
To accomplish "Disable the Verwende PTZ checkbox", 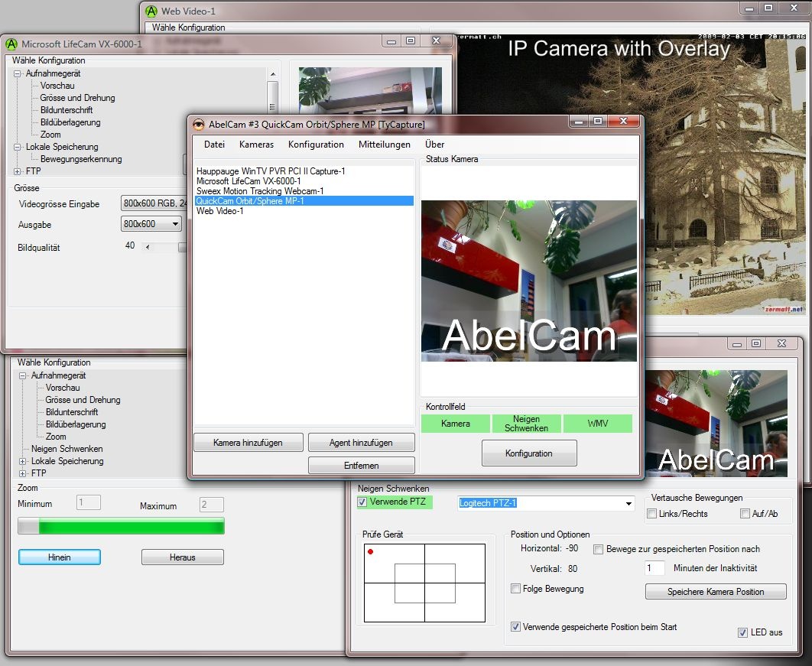I will [x=362, y=502].
